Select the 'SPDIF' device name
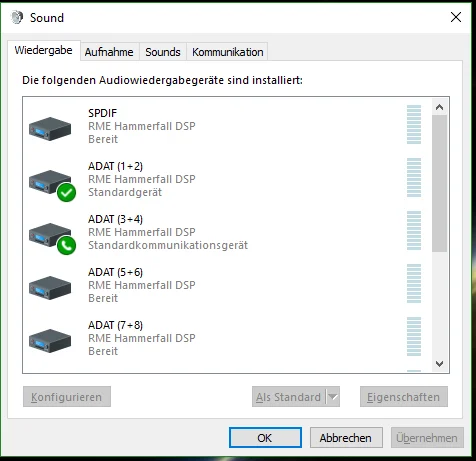The height and width of the screenshot is (461, 476). tap(103, 113)
